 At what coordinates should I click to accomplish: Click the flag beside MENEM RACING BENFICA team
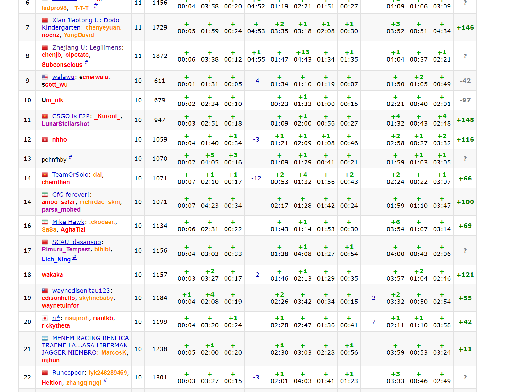click(x=45, y=338)
